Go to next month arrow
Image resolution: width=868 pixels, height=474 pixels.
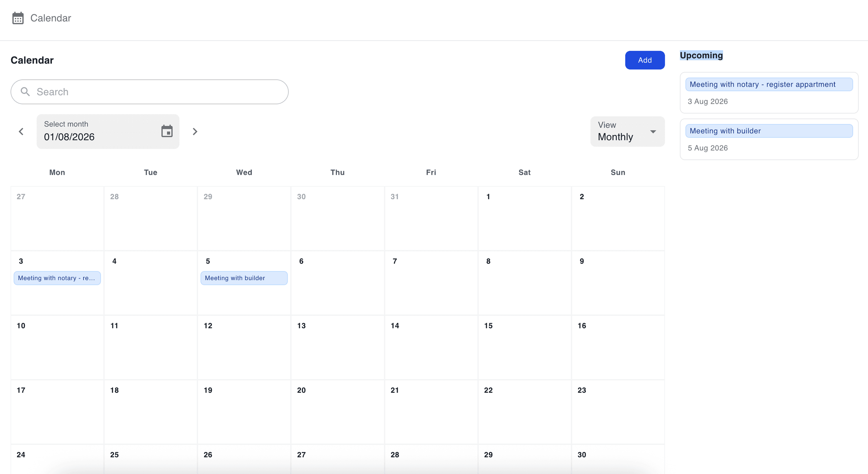point(195,131)
